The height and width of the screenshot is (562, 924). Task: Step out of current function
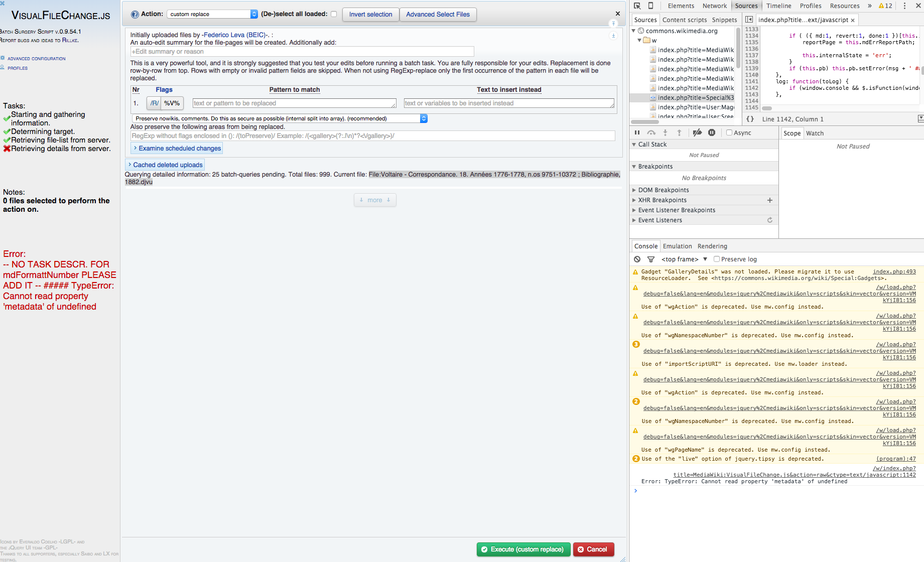(679, 132)
